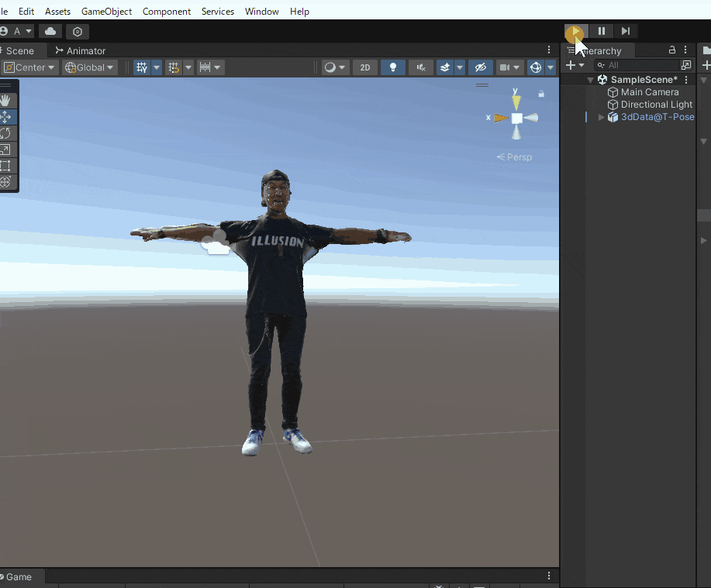Screen dimensions: 711x588
Task: Toggle hidden objects visibility eye icon
Action: (x=480, y=67)
